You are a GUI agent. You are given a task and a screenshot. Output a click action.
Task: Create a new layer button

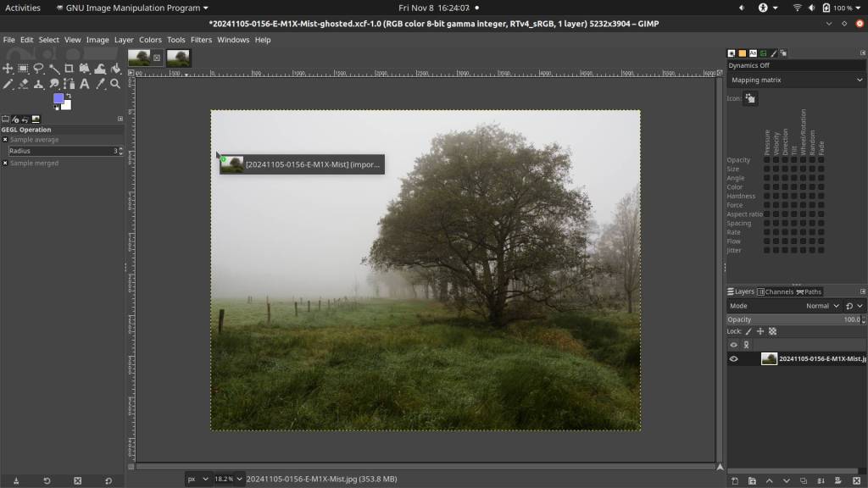click(735, 481)
